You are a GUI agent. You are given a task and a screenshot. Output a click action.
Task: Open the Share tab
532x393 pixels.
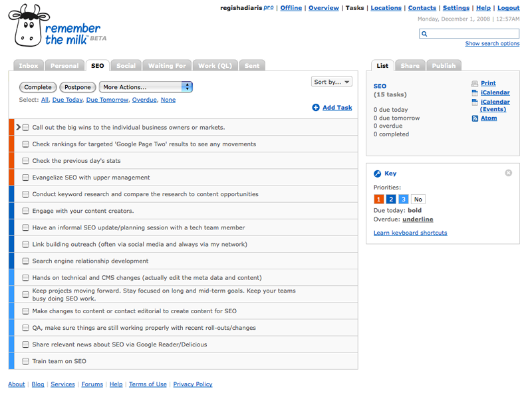[x=410, y=65]
